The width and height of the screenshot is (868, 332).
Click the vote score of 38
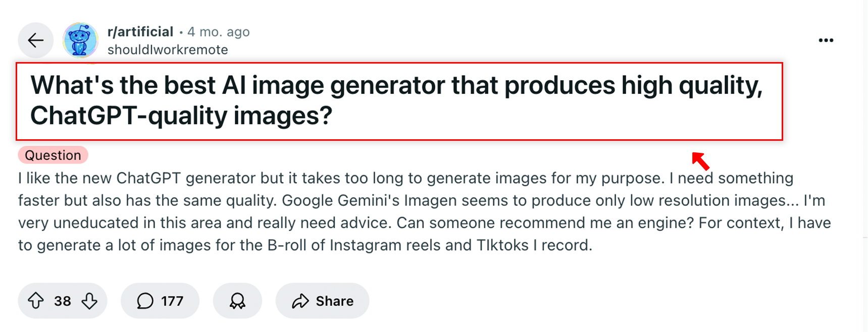pos(63,301)
